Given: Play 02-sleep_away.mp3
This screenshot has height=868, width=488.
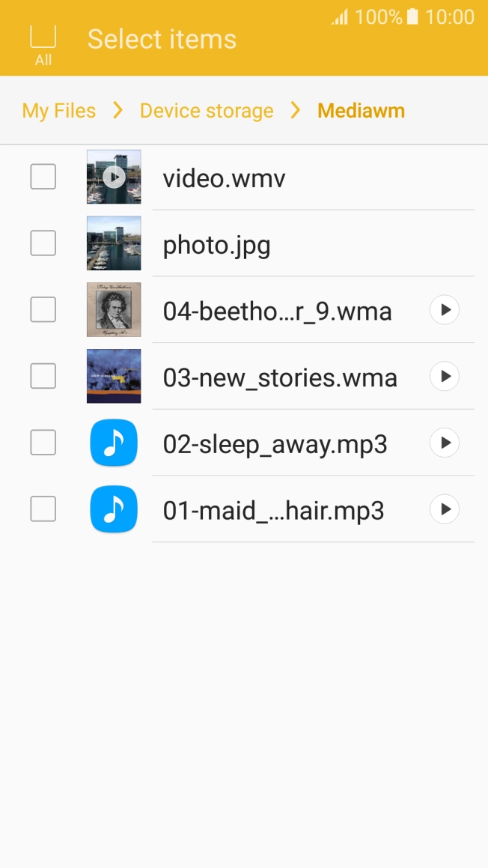Looking at the screenshot, I should [443, 443].
